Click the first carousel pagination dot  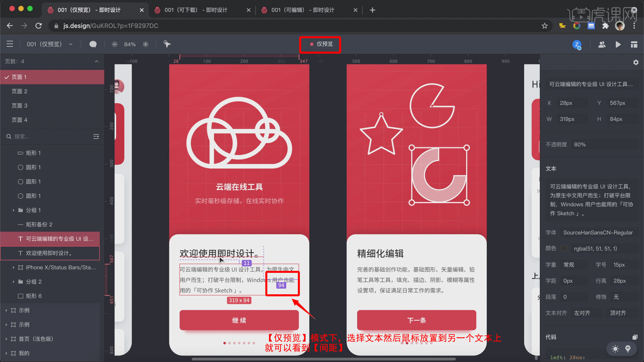[224, 343]
